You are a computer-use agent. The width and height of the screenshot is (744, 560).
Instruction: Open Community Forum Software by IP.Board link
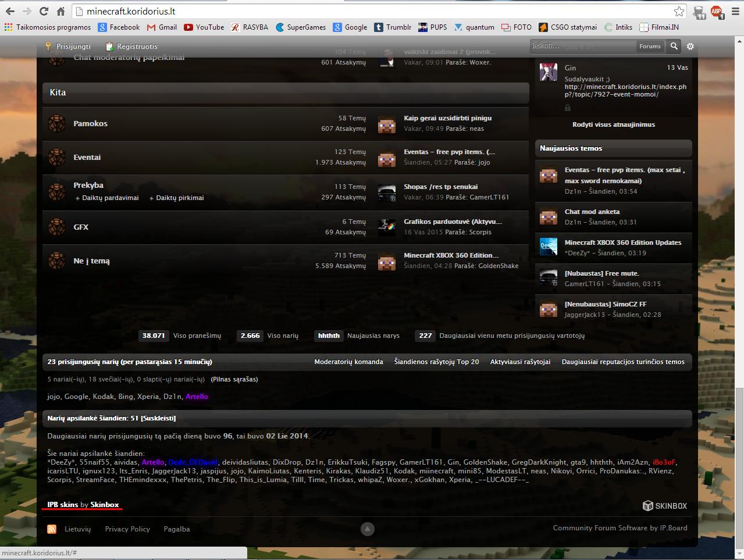(620, 528)
